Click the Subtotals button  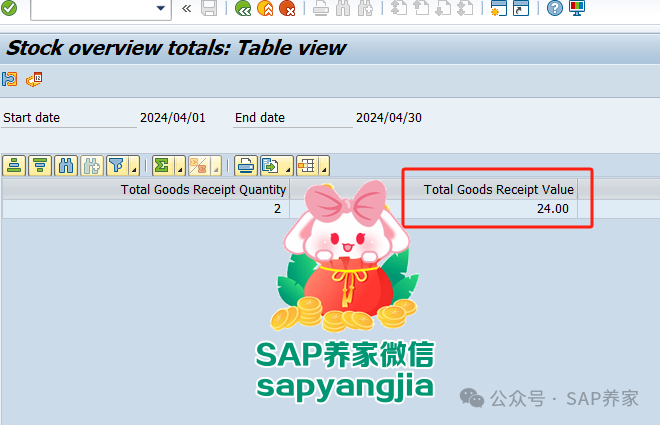coord(199,165)
